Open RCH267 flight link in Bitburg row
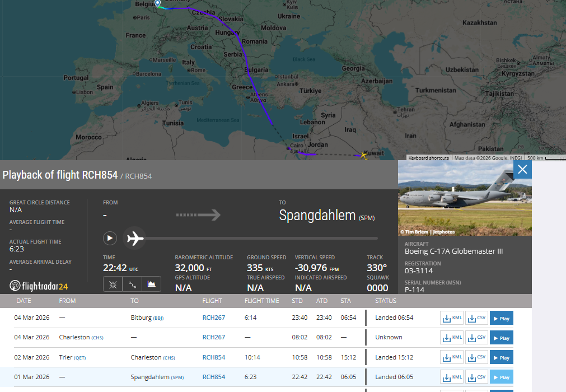Image resolution: width=566 pixels, height=392 pixels. [x=213, y=318]
